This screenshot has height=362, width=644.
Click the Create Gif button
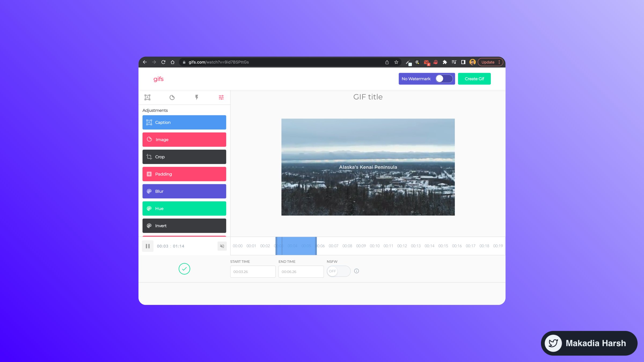[x=474, y=78]
